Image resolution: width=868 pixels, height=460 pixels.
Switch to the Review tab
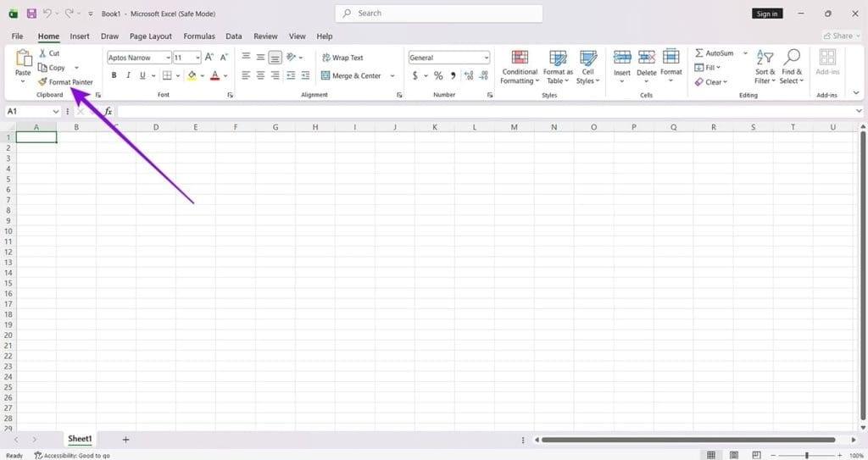(265, 36)
